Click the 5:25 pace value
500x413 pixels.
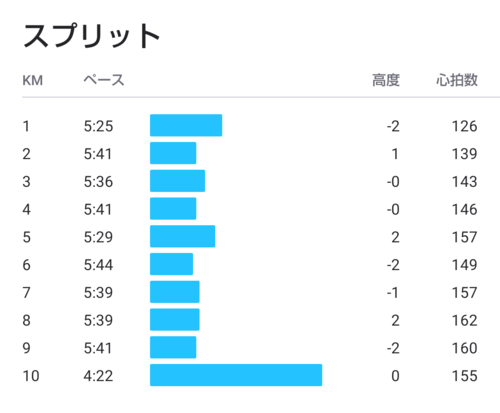[x=98, y=126]
